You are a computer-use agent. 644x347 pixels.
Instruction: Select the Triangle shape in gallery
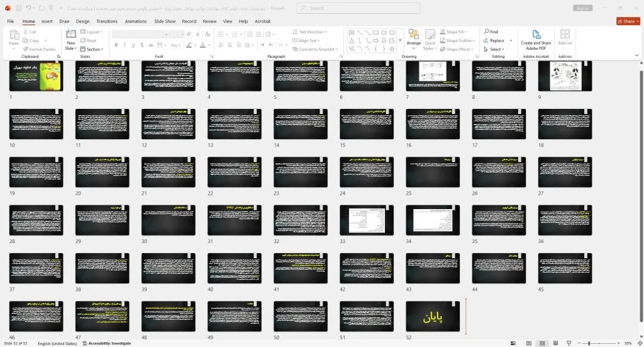(x=352, y=41)
